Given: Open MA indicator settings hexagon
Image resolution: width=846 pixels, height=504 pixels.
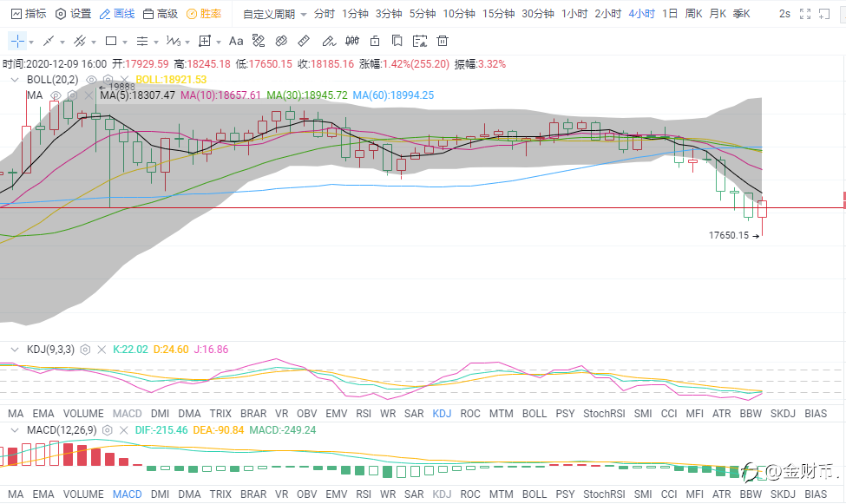Looking at the screenshot, I should 72,95.
